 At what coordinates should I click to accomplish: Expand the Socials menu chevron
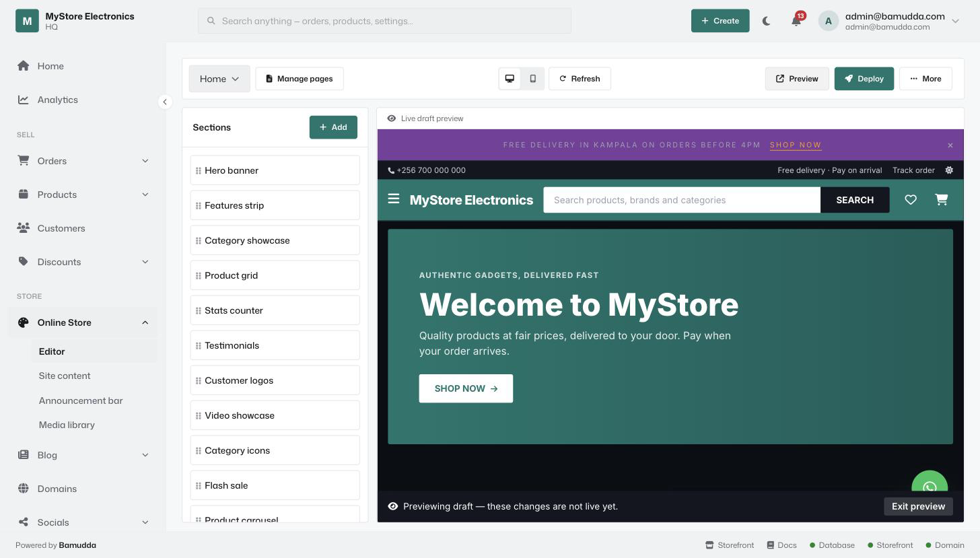coord(145,522)
